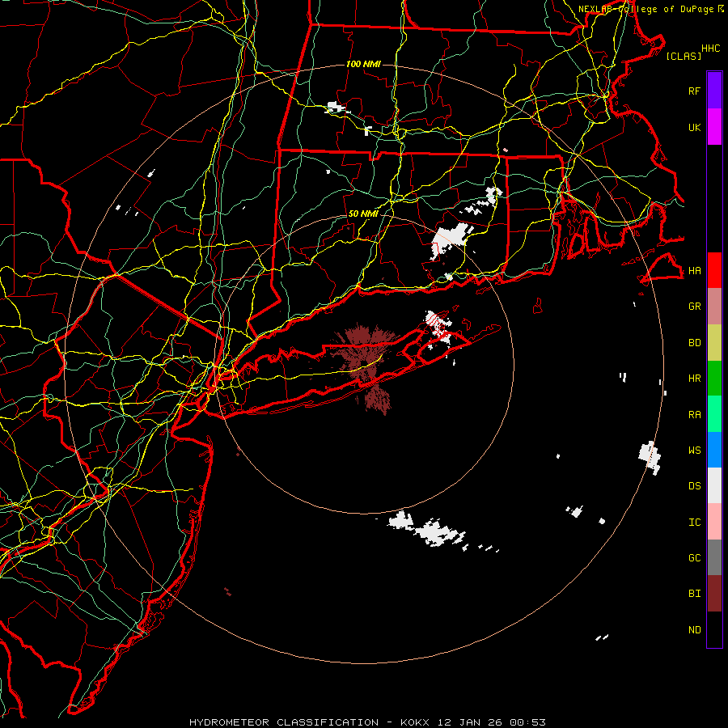Click the 'BI' legend label
This screenshot has height=728, width=728.
point(694,594)
